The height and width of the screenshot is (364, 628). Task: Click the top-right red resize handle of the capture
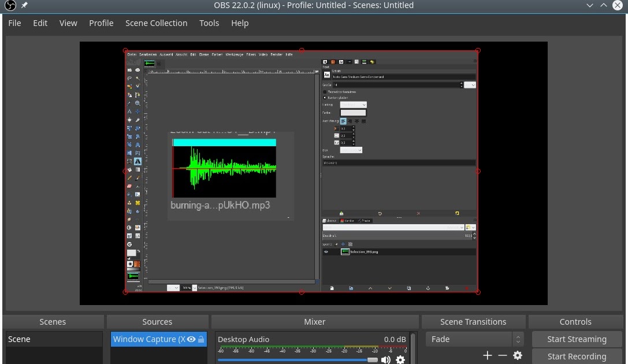click(x=477, y=51)
